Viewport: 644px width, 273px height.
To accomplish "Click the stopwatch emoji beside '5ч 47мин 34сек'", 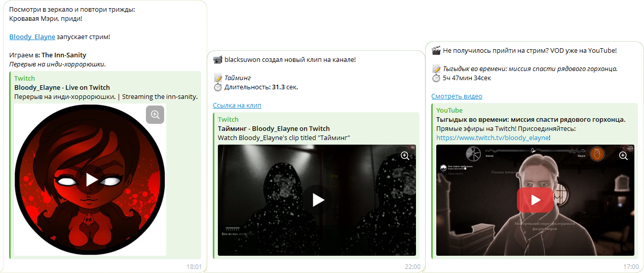I will coord(436,78).
